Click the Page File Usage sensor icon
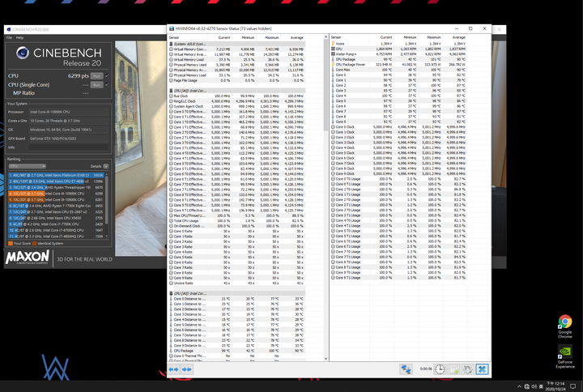 coord(172,80)
